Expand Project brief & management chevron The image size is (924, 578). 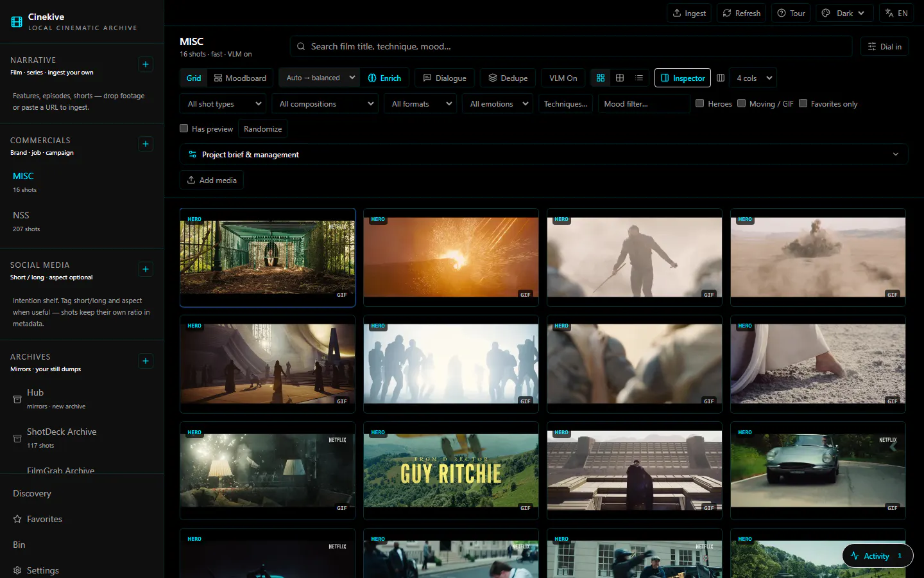pos(896,154)
